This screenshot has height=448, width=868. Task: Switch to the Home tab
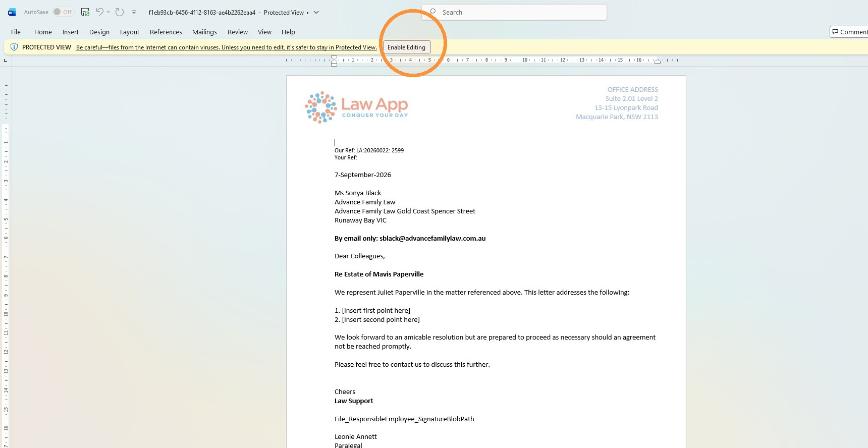point(43,32)
